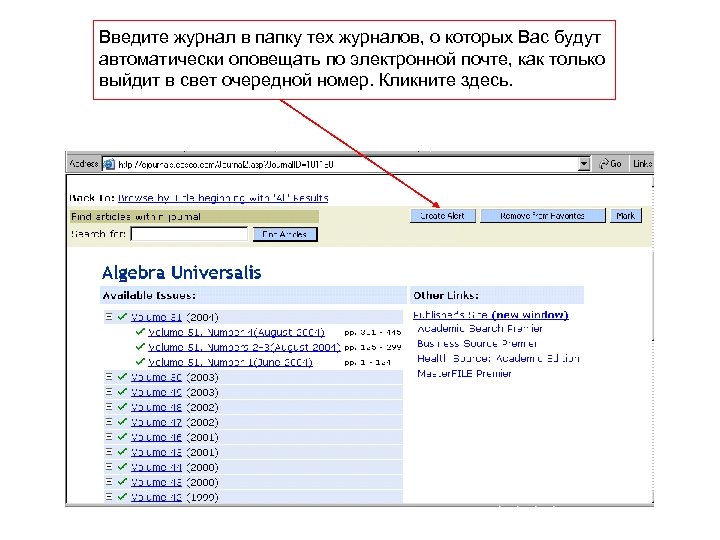Click the checkmark beside Volume 51 Number 1
Image resolution: width=720 pixels, height=540 pixels.
click(x=141, y=362)
